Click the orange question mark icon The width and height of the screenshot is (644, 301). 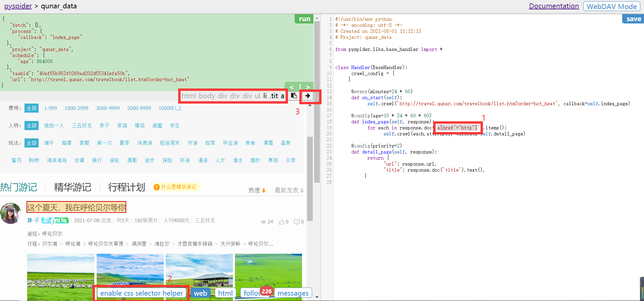point(156,187)
